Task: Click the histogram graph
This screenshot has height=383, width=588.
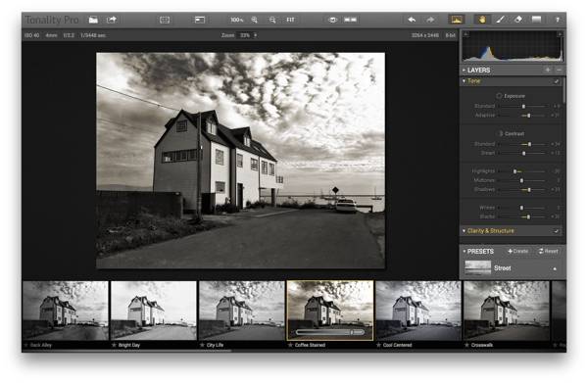Action: pos(513,47)
